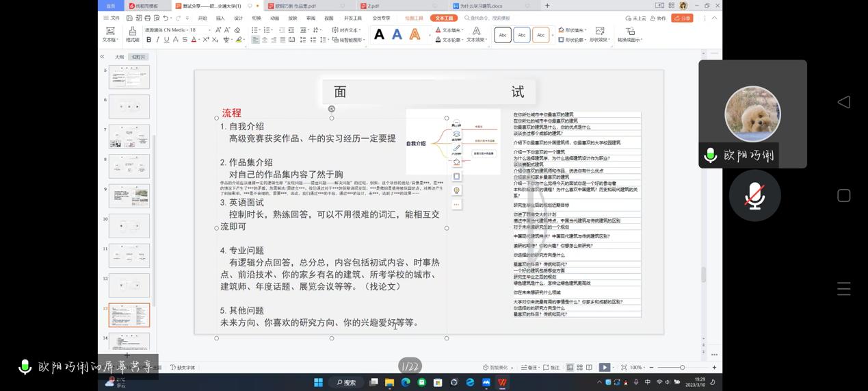Image resolution: width=868 pixels, height=391 pixels.
Task: Click the text highlight color swatch
Action: click(x=239, y=40)
